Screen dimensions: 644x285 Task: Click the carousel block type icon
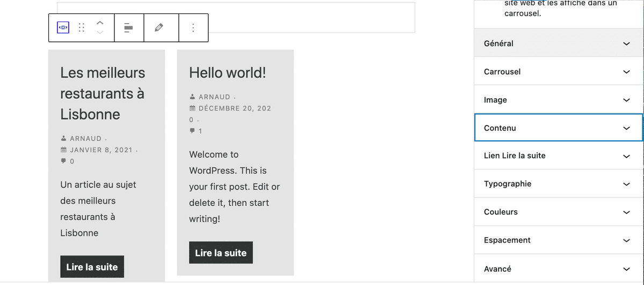pyautogui.click(x=63, y=27)
